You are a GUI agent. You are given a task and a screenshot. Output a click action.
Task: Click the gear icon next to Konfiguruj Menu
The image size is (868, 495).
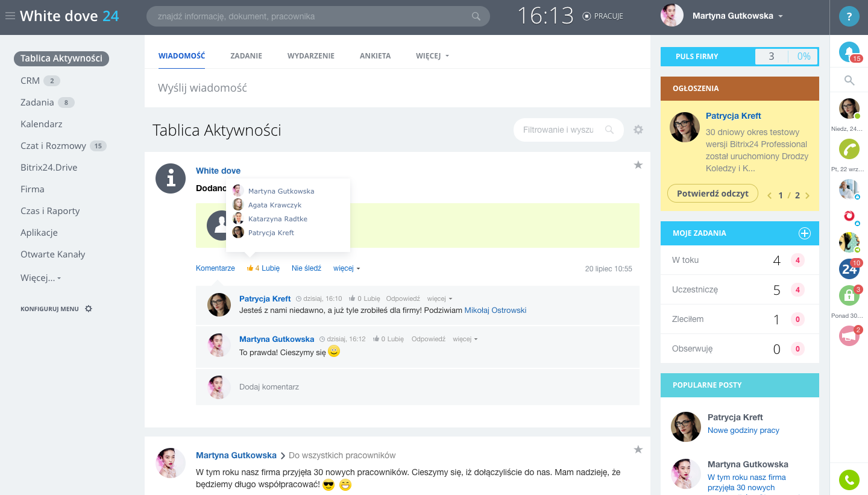(89, 309)
